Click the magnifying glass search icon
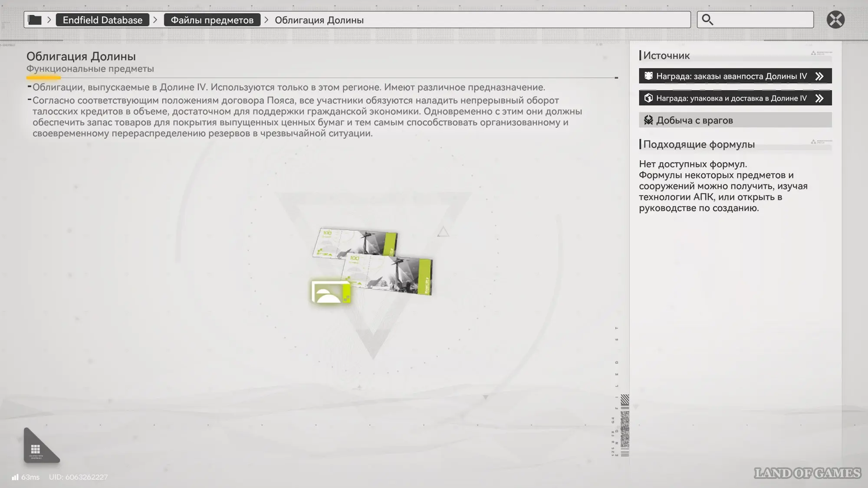The image size is (868, 488). pyautogui.click(x=707, y=20)
